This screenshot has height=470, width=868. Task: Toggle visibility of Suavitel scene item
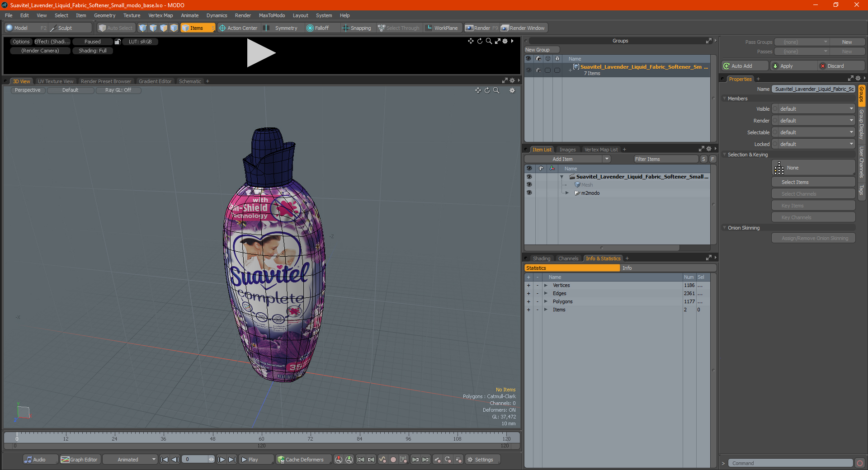tap(529, 177)
